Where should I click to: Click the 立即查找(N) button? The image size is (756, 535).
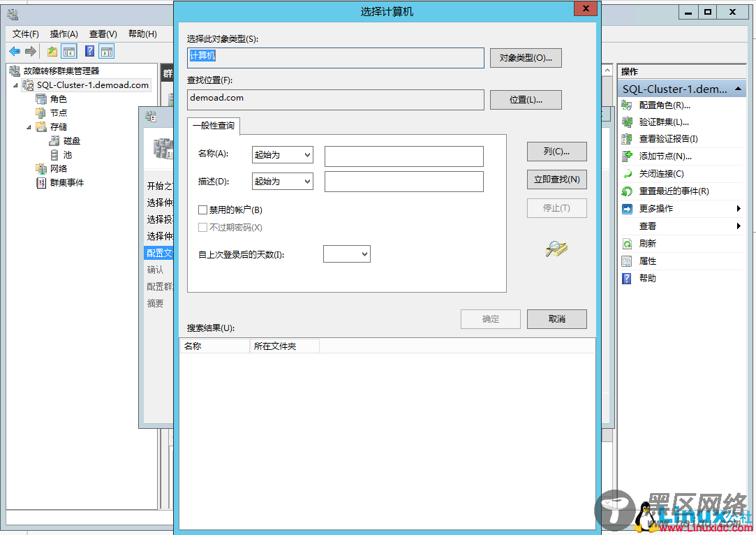point(556,179)
